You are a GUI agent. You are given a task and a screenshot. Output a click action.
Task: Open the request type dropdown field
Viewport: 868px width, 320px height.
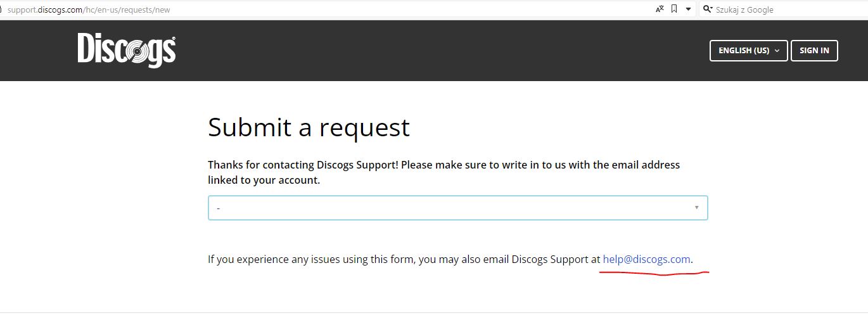457,208
